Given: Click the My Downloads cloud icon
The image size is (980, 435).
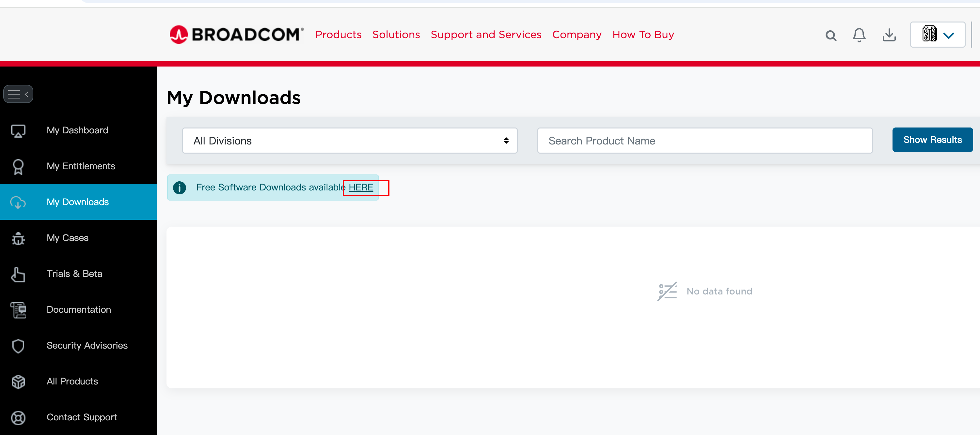Looking at the screenshot, I should click(x=18, y=202).
